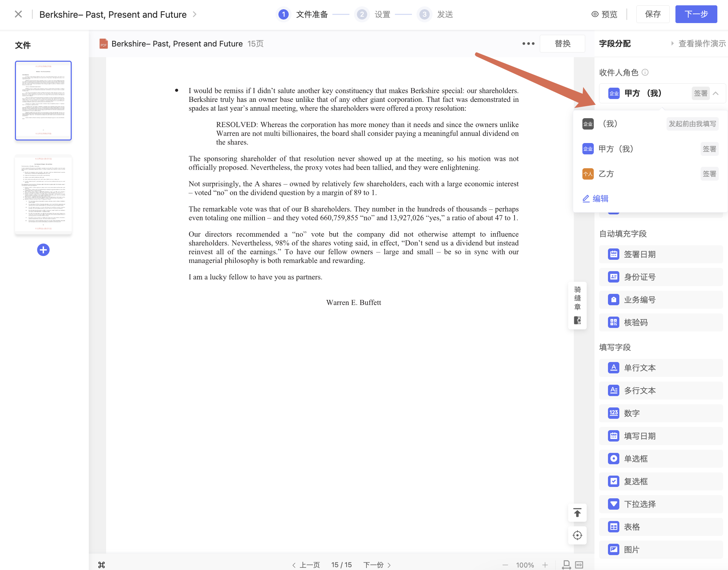Open the three dots more options menu
The image size is (728, 570).
528,44
